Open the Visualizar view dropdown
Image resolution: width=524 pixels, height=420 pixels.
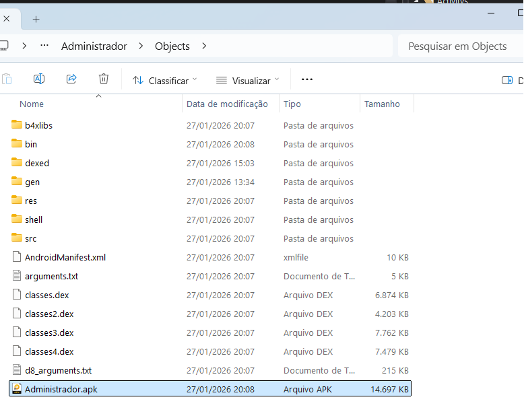pos(248,81)
